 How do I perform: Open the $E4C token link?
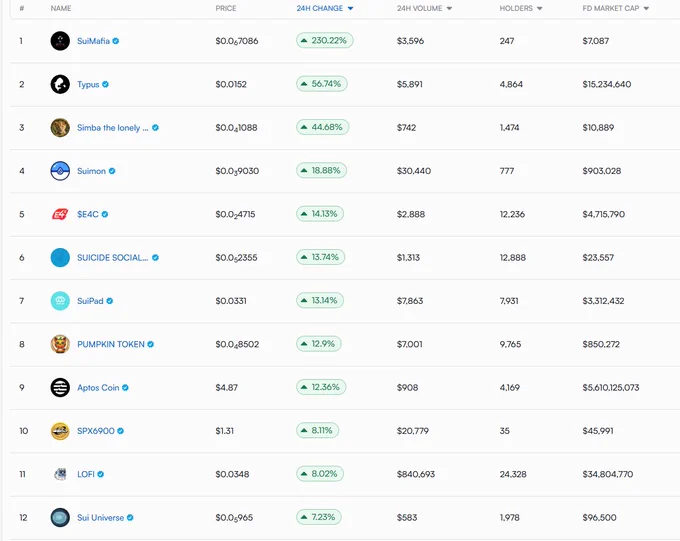(x=88, y=214)
